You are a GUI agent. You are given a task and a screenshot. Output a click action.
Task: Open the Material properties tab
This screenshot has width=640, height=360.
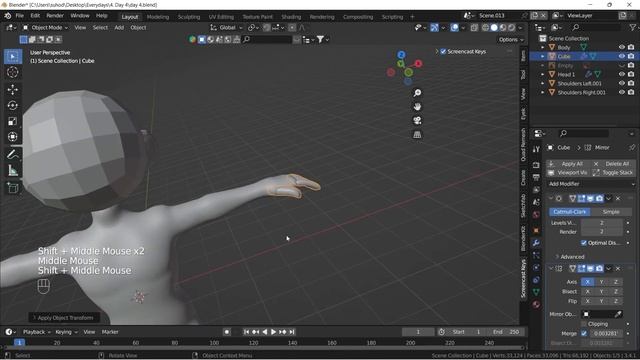(536, 304)
